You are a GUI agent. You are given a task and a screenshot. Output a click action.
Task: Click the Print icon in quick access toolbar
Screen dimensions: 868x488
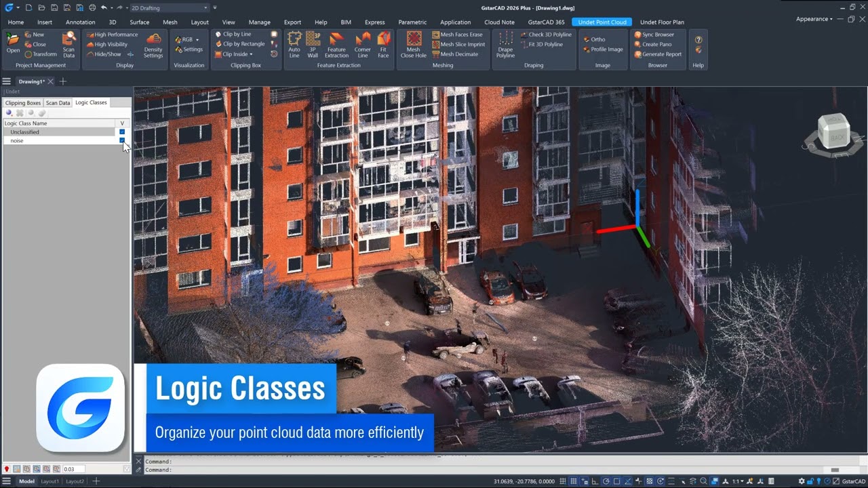92,7
